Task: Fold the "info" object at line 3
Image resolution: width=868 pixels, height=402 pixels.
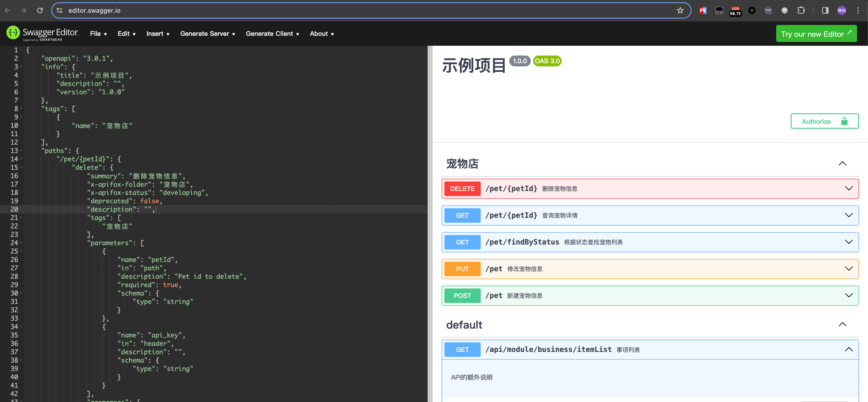Action: (21, 67)
